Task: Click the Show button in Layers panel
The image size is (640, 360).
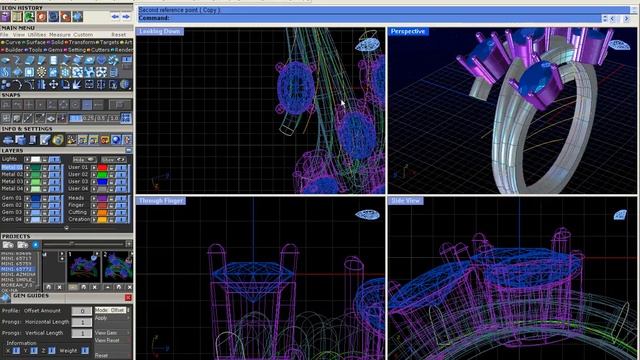Action: [x=113, y=160]
